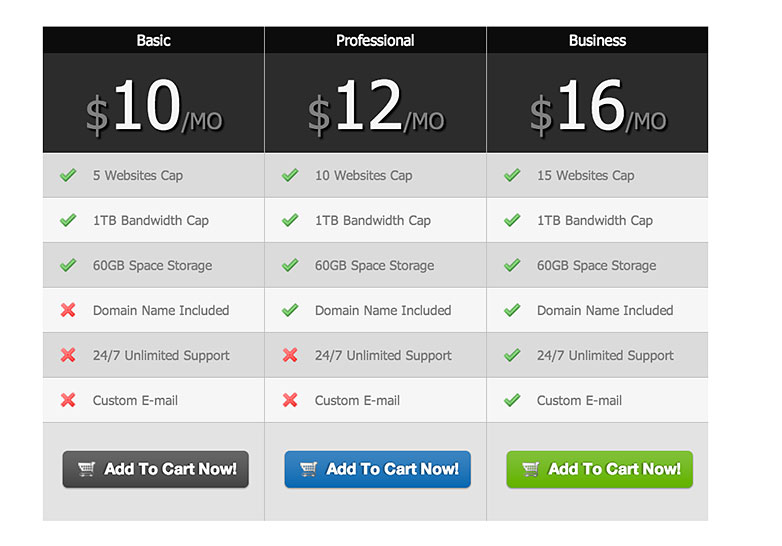Click '1TB Bandwidth Cap' in Business column
The height and width of the screenshot is (546, 782).
[594, 220]
